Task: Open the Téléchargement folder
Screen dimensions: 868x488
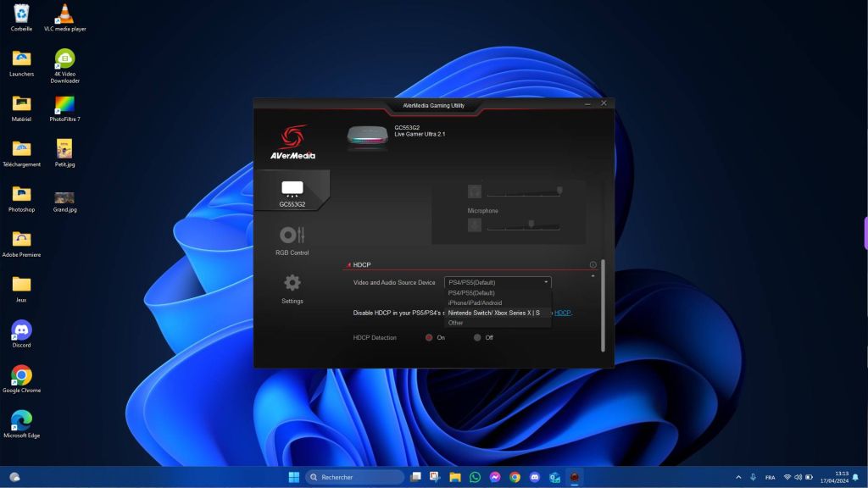Action: 21,154
